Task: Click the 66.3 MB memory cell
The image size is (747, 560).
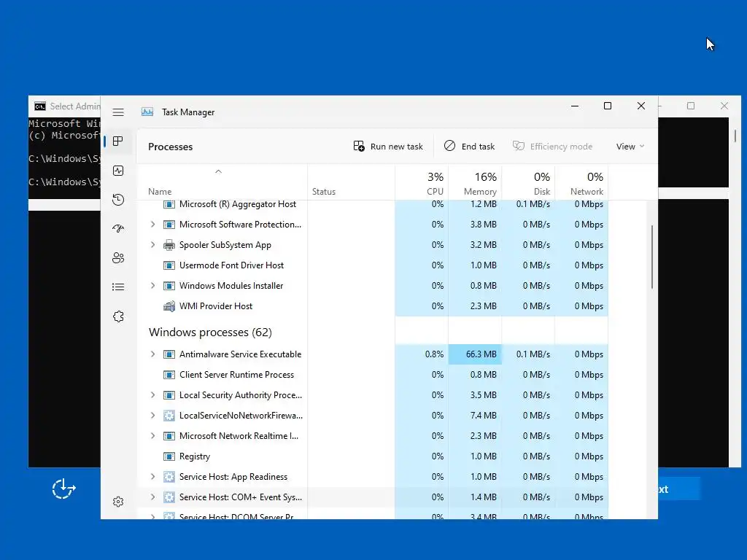Action: click(475, 354)
